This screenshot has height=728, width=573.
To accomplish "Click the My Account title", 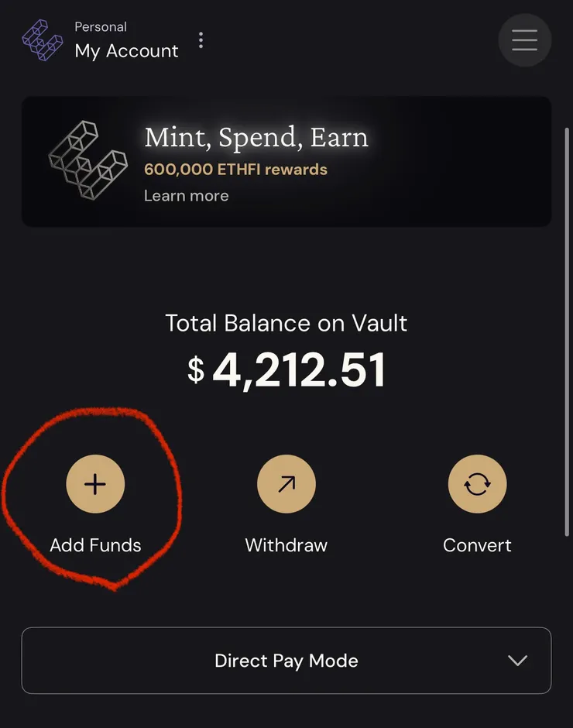I will point(126,51).
